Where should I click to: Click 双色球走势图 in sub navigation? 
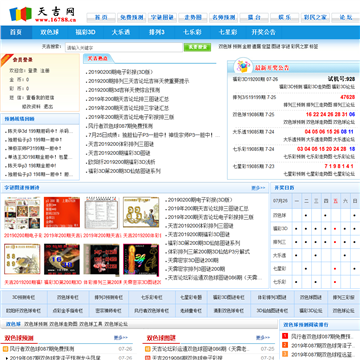click(63, 324)
